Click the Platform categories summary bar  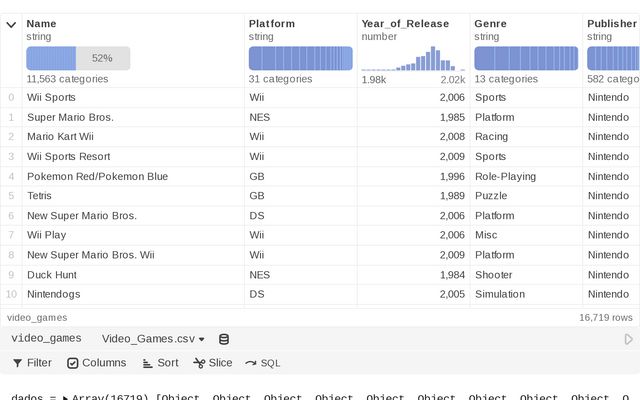tap(301, 58)
